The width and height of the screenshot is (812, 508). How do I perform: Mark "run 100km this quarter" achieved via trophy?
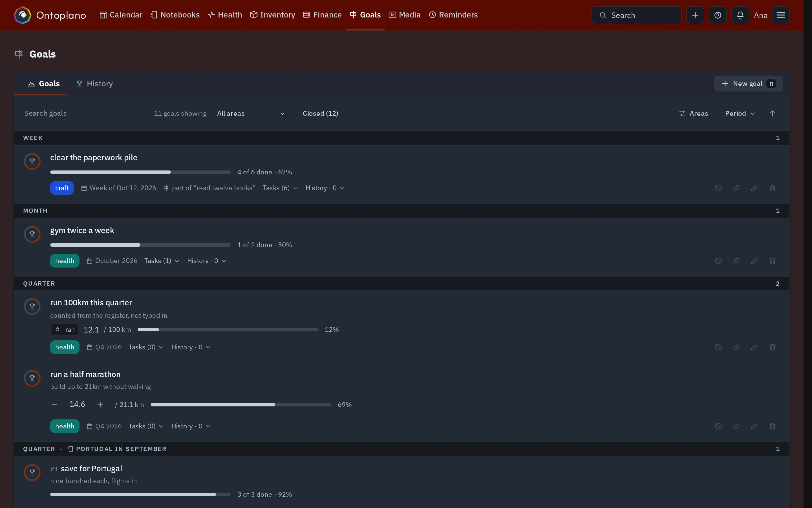point(32,306)
